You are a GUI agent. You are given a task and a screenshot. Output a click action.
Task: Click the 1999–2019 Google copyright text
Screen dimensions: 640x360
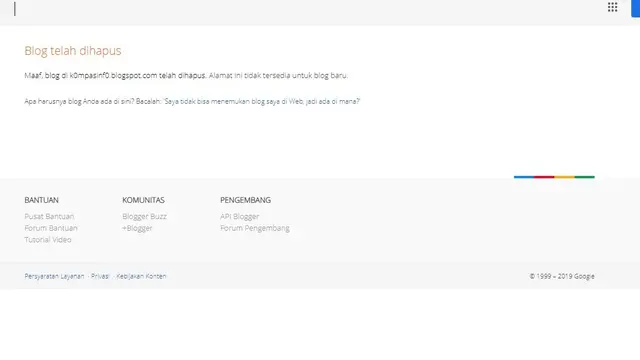(x=562, y=276)
